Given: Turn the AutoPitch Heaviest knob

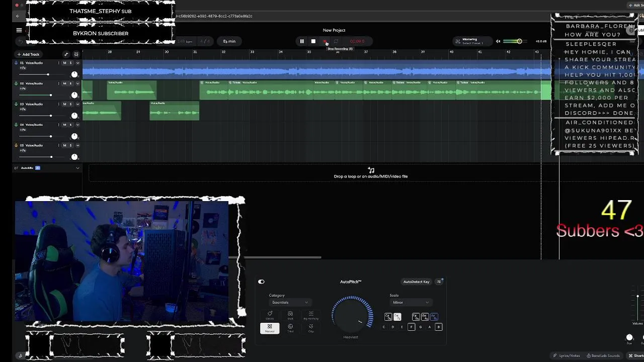Looking at the screenshot, I should tap(352, 315).
